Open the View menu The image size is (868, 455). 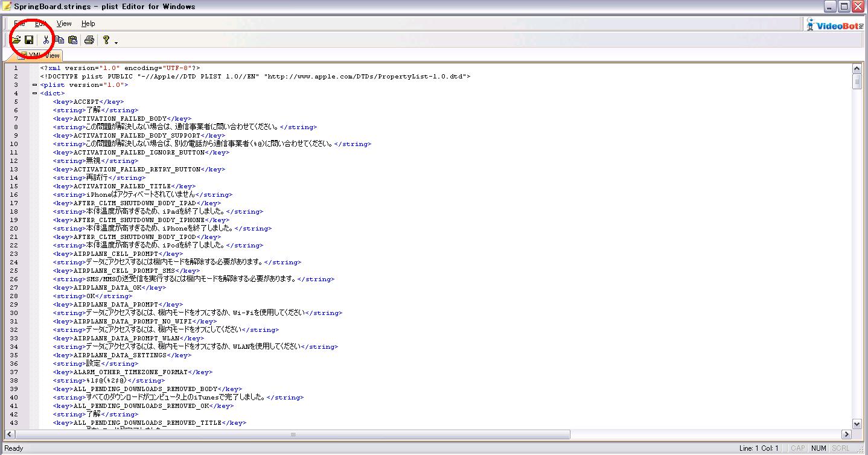point(64,24)
